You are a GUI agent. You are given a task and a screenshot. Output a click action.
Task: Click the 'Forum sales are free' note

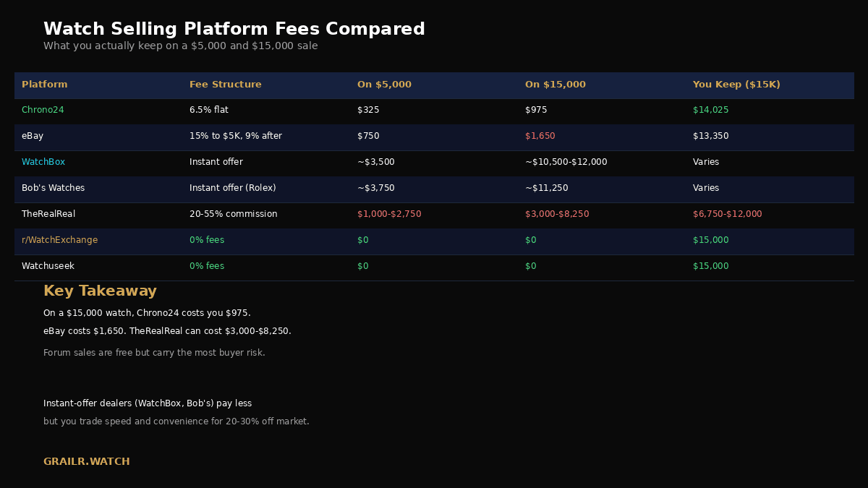click(x=154, y=353)
